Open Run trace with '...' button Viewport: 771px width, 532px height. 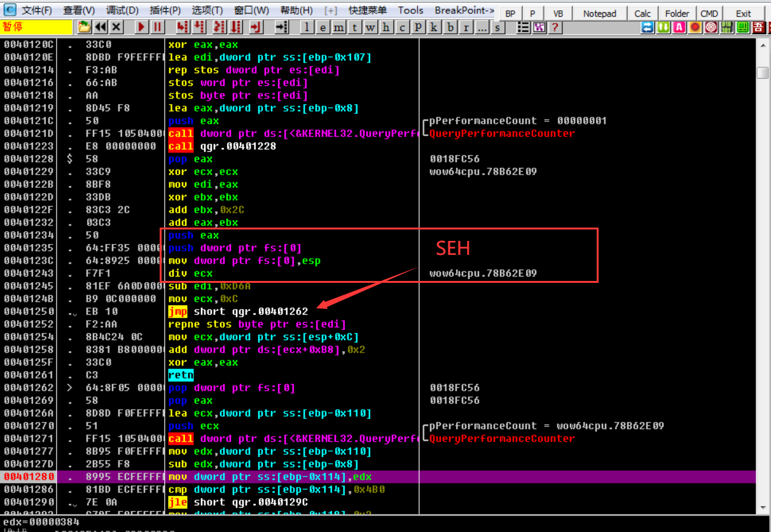tap(482, 27)
